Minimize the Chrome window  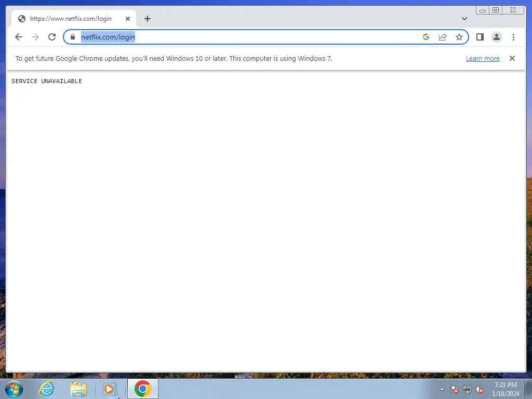pyautogui.click(x=483, y=10)
